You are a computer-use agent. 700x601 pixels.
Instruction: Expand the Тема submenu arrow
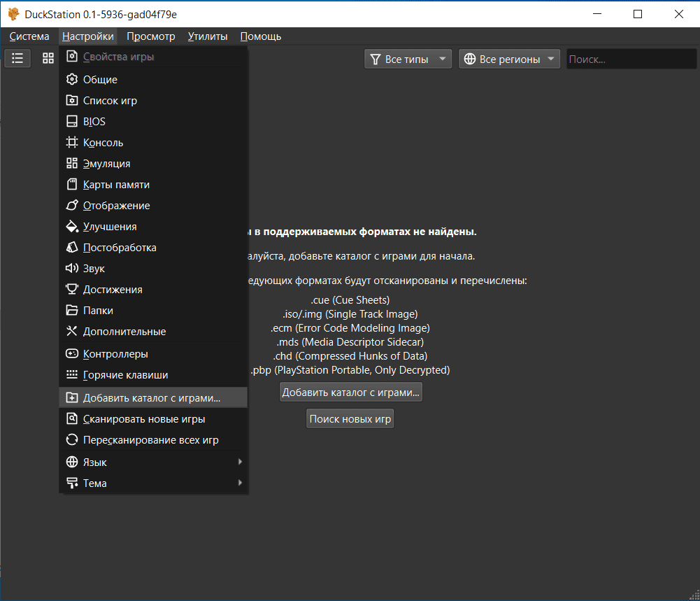tap(240, 483)
